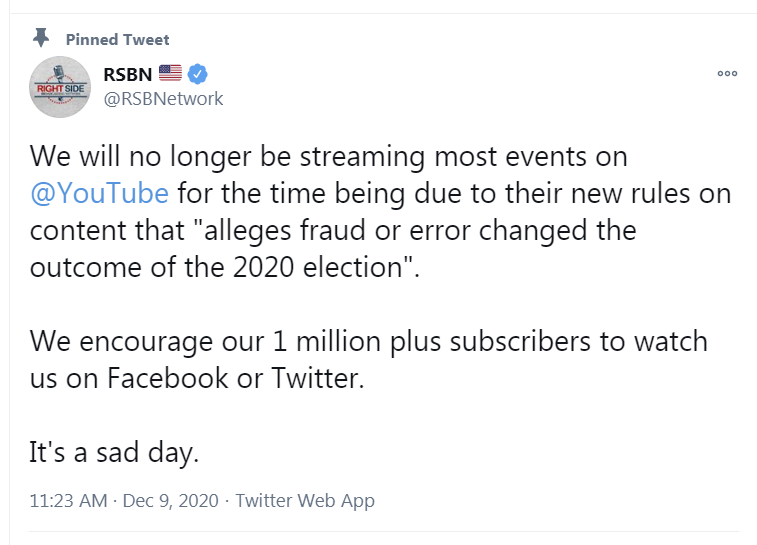Open the tweet's three-dot more options menu

click(x=727, y=73)
